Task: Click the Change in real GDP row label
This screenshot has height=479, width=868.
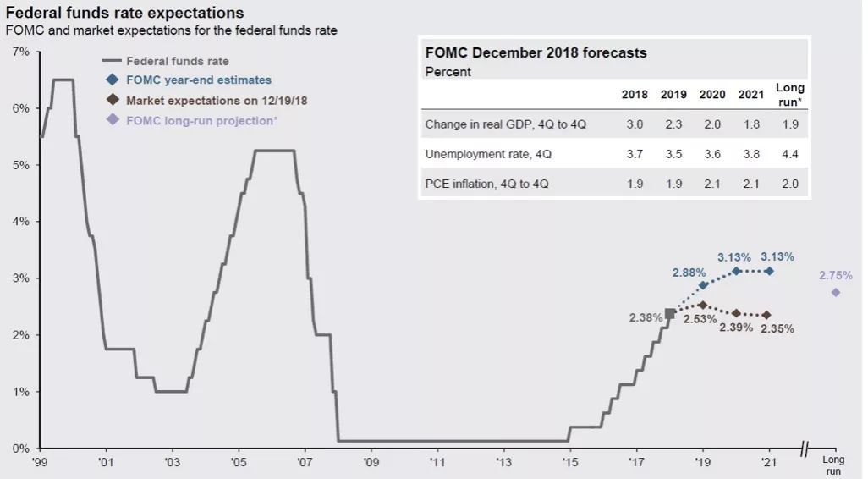Action: [505, 124]
